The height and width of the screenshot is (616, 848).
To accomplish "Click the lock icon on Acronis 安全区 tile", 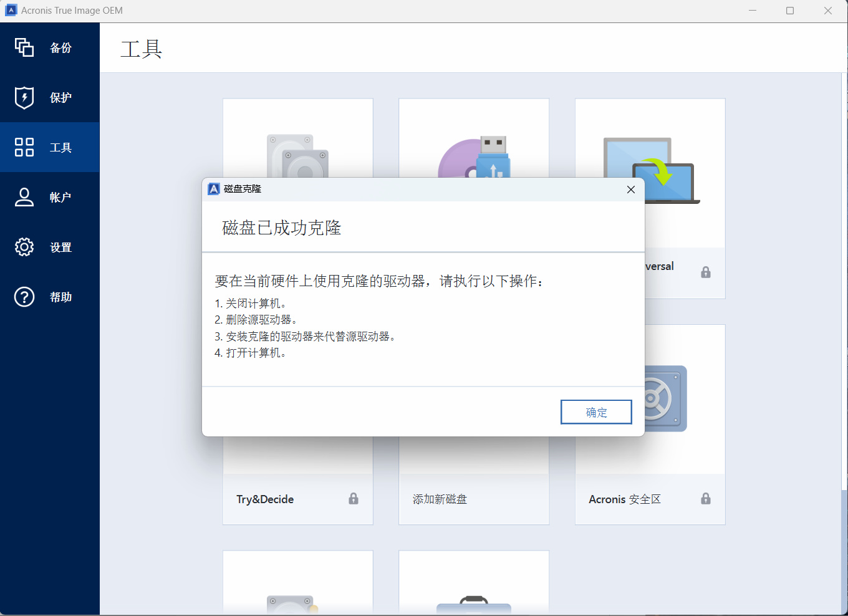I will tap(706, 498).
